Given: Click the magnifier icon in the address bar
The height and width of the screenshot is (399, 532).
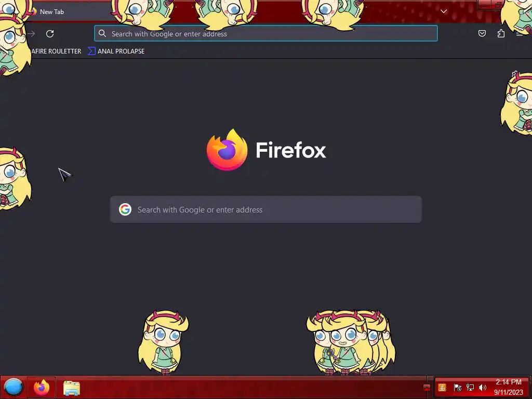Looking at the screenshot, I should (102, 33).
